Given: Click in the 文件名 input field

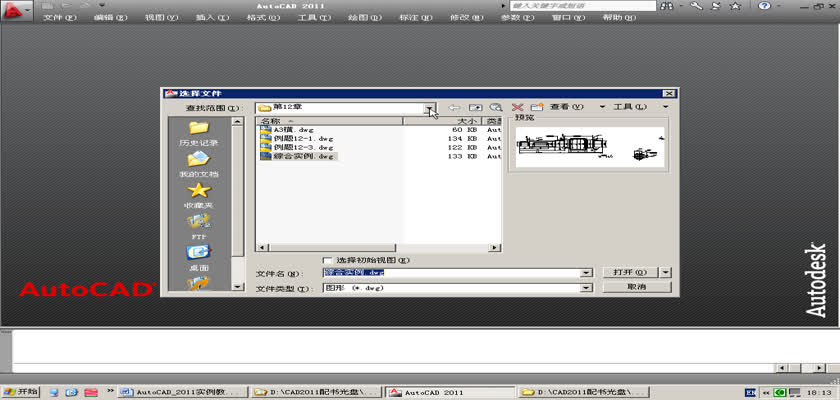Looking at the screenshot, I should pyautogui.click(x=452, y=273).
